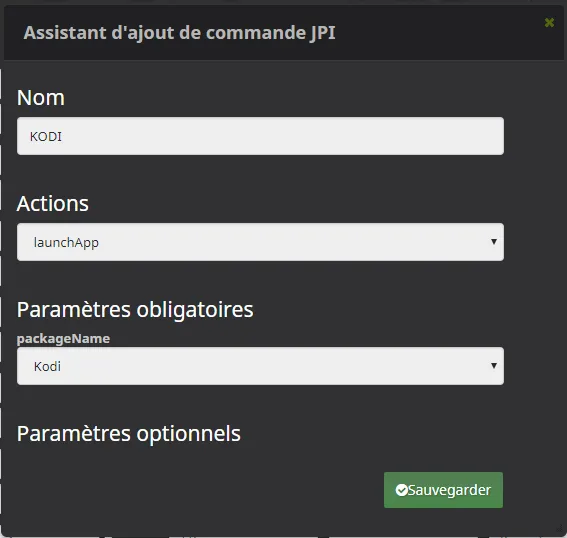The width and height of the screenshot is (567, 538).
Task: Close the JPI command assistant dialog
Action: point(549,23)
